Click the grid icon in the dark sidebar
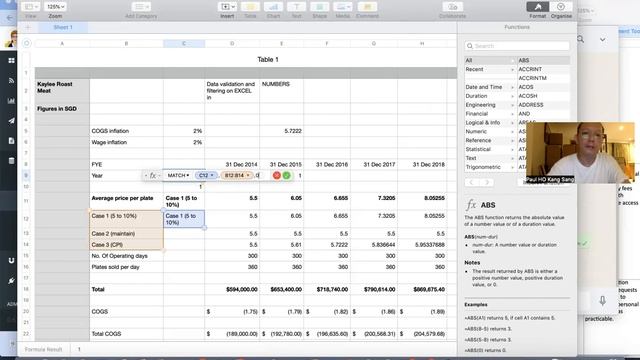This screenshot has width=640, height=360. tap(11, 60)
